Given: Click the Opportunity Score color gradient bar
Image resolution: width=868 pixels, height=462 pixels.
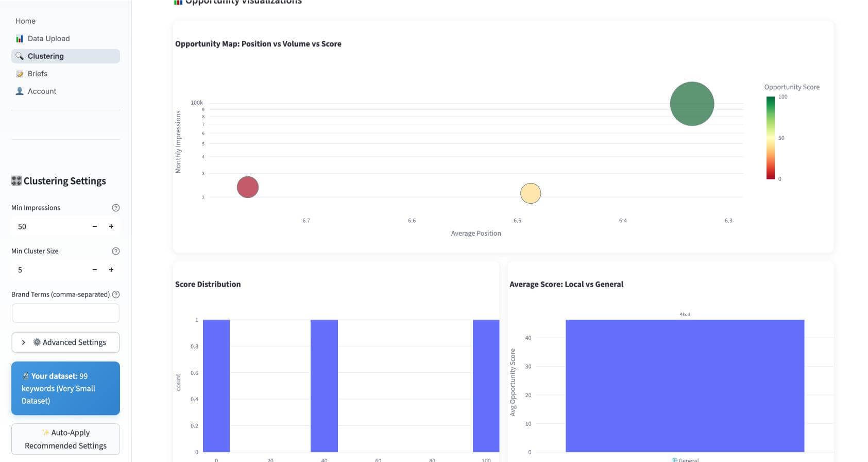Looking at the screenshot, I should tap(770, 138).
